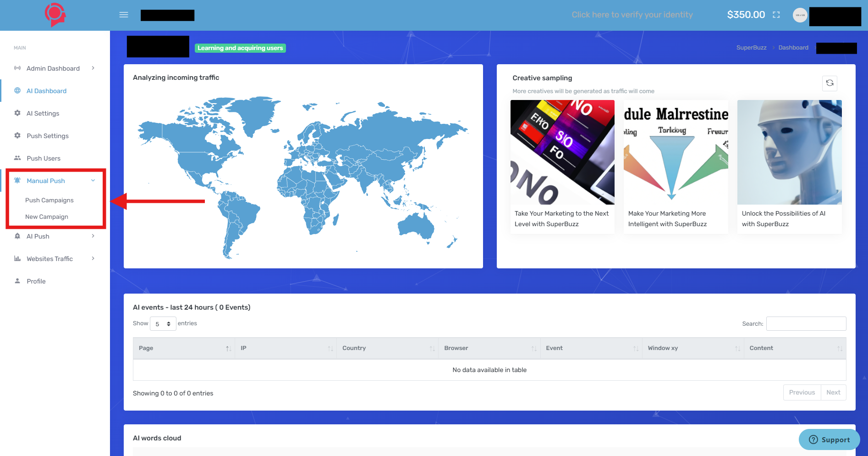Click the SuperBuzz logo icon
The height and width of the screenshot is (456, 868).
55,15
